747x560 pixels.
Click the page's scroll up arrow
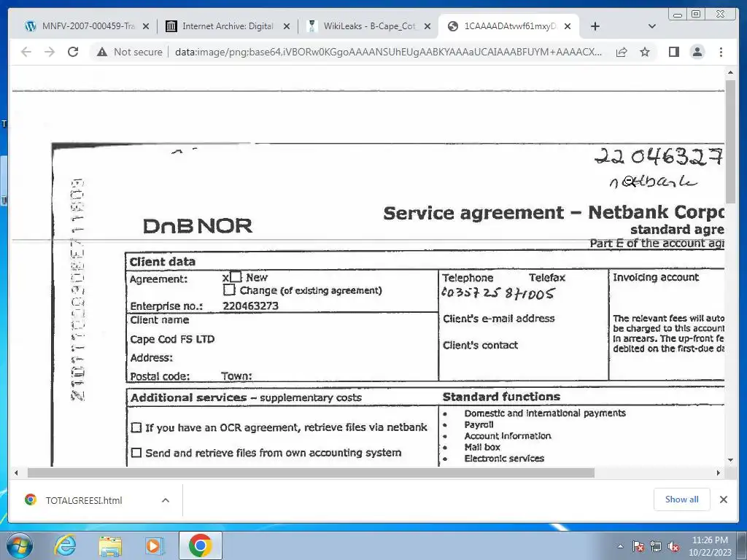730,72
